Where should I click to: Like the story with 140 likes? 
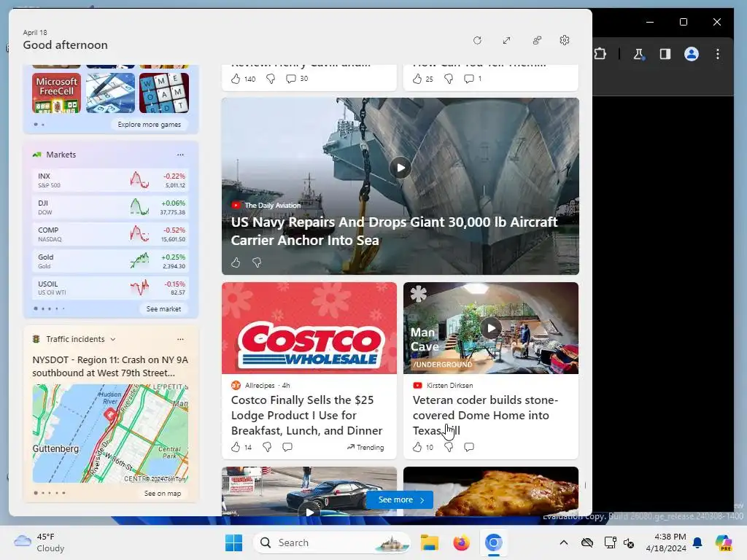click(236, 79)
